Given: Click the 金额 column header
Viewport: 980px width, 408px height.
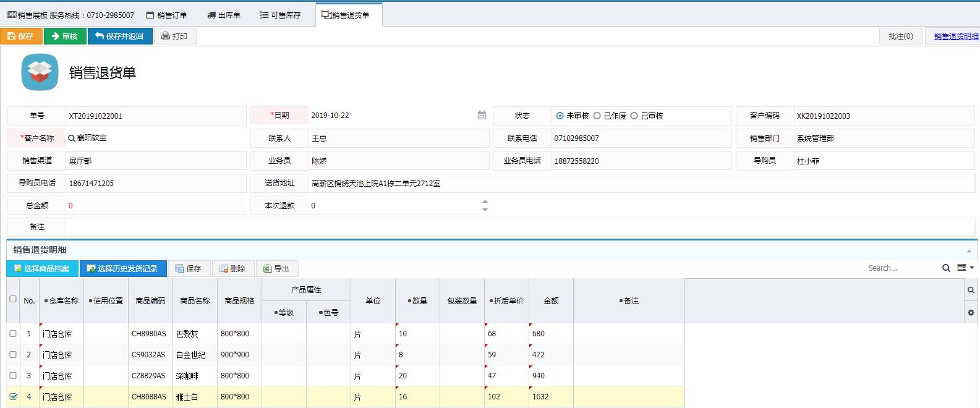Looking at the screenshot, I should 551,301.
